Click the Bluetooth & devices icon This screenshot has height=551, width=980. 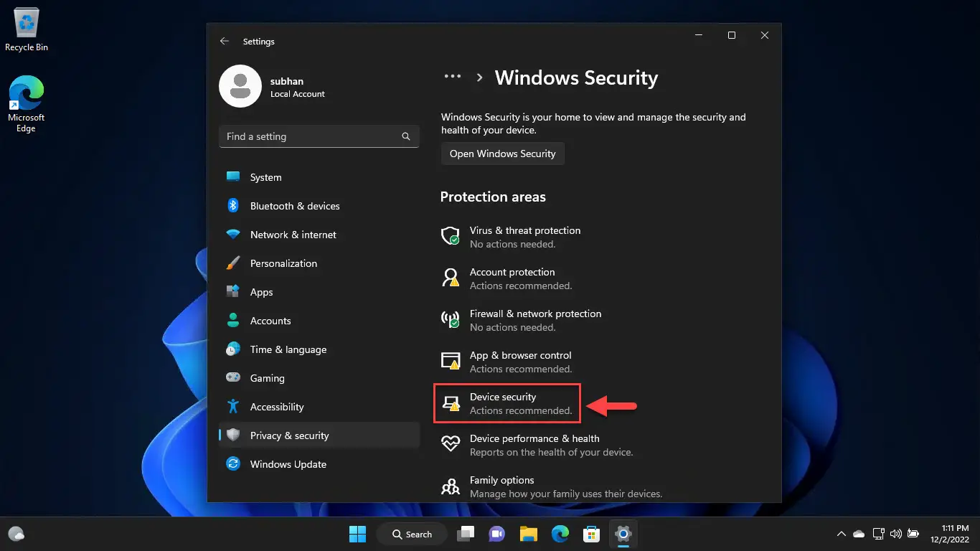point(233,205)
